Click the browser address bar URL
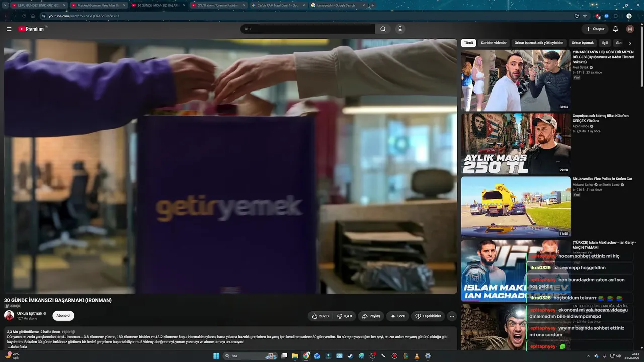Image resolution: width=644 pixels, height=362 pixels. 84,16
